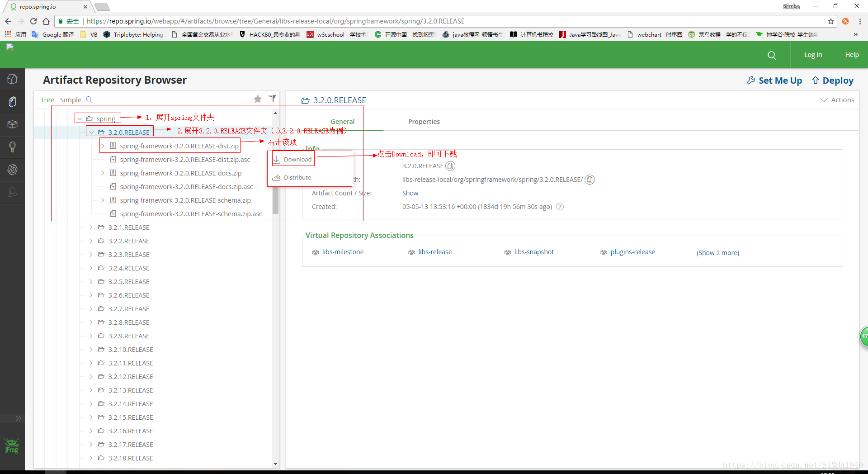
Task: Collapse the spring folder
Action: (80, 118)
